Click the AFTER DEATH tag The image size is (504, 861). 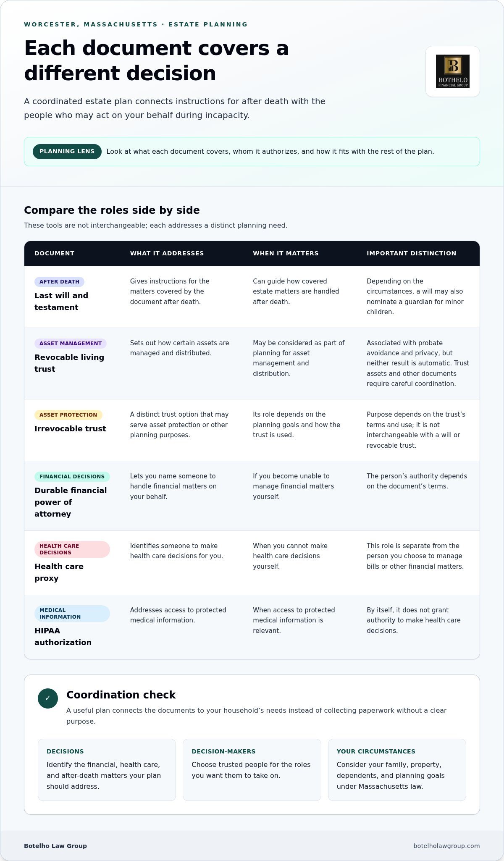pos(59,282)
